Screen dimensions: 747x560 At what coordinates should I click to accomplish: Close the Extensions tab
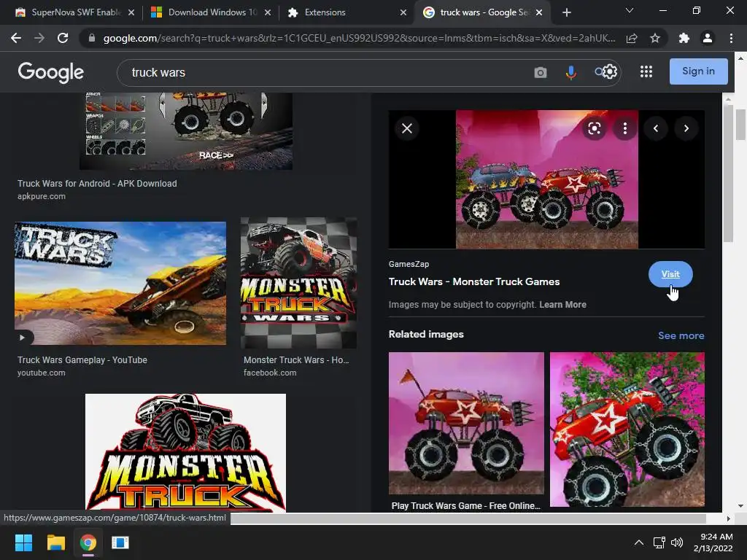403,12
